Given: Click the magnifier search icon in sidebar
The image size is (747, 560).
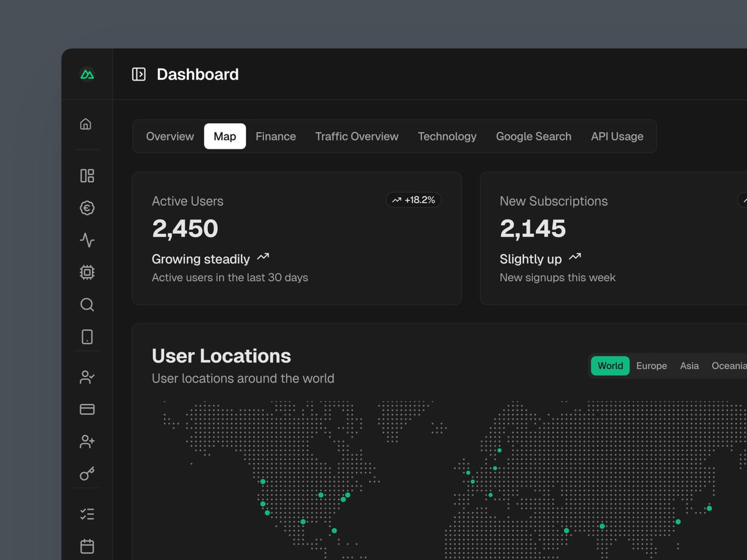Looking at the screenshot, I should pos(87,304).
